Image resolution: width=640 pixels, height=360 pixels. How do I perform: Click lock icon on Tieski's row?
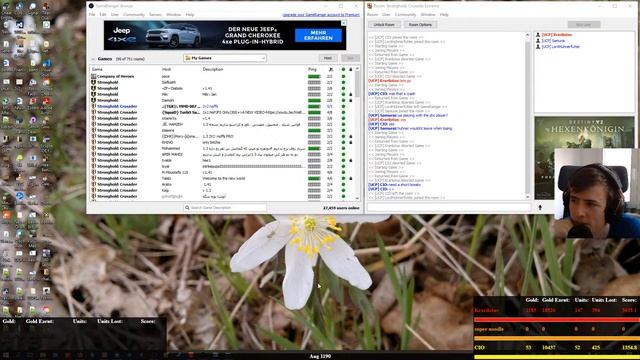351,178
